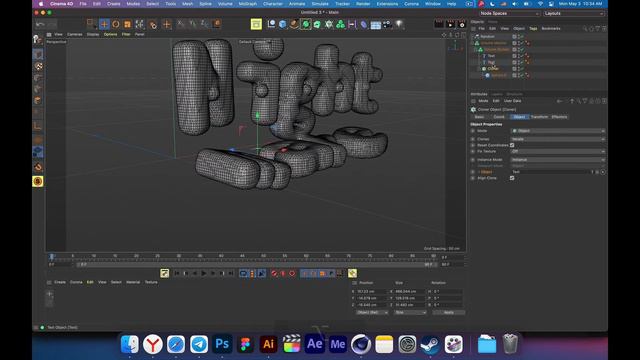Click the Floor grid toolbar icon
Viewport: 640px width, 360px height.
376,25
